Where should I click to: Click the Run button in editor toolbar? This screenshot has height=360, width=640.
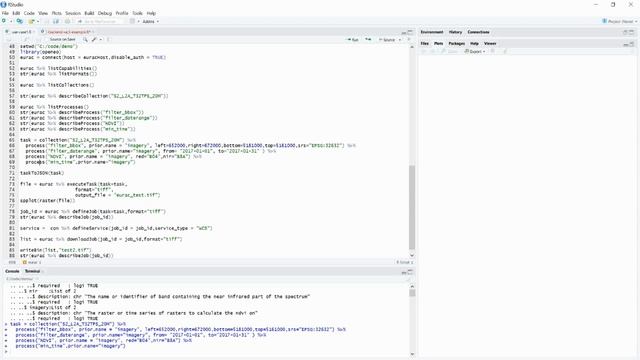coord(353,40)
